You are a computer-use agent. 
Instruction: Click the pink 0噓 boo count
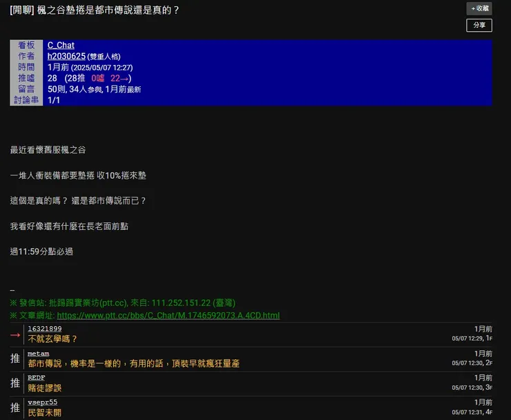click(x=98, y=78)
